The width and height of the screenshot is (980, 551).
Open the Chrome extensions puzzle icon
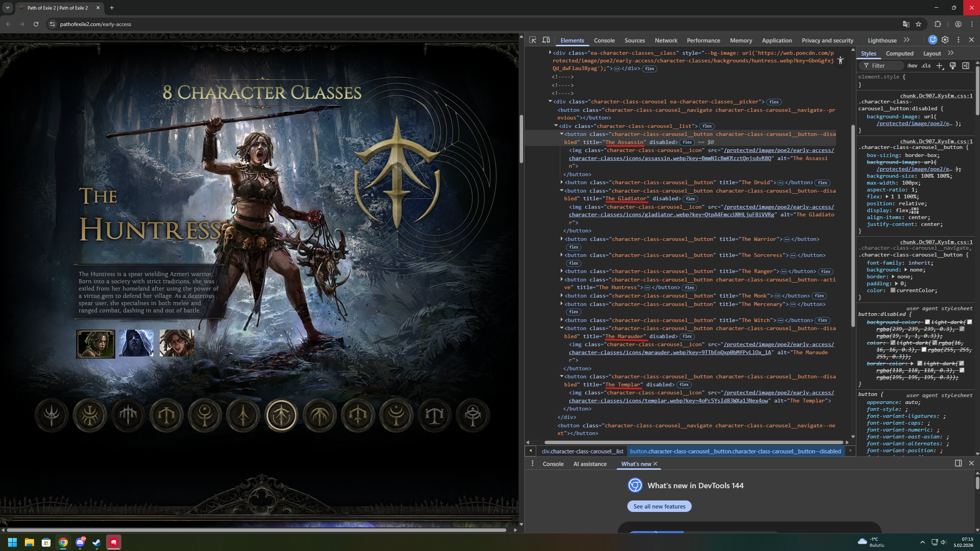click(938, 24)
